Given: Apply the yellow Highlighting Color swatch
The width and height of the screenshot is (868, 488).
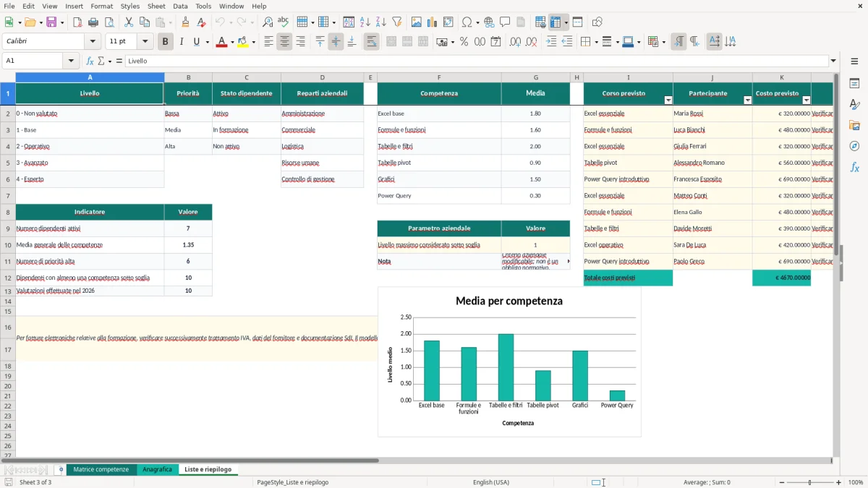Looking at the screenshot, I should [242, 42].
